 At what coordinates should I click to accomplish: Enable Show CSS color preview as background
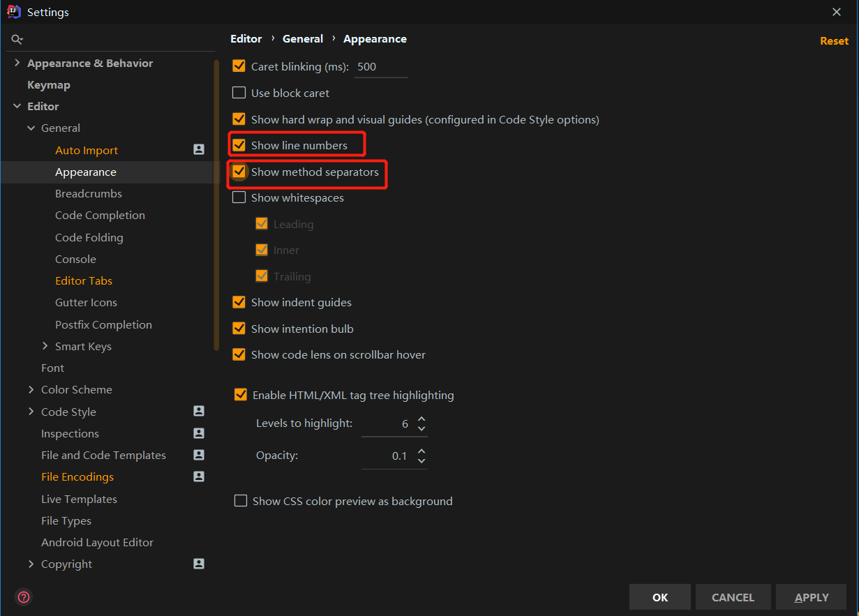[x=241, y=501]
